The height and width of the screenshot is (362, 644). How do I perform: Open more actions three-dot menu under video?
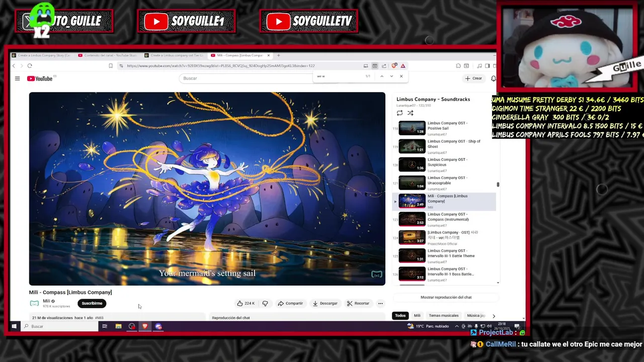click(380, 303)
